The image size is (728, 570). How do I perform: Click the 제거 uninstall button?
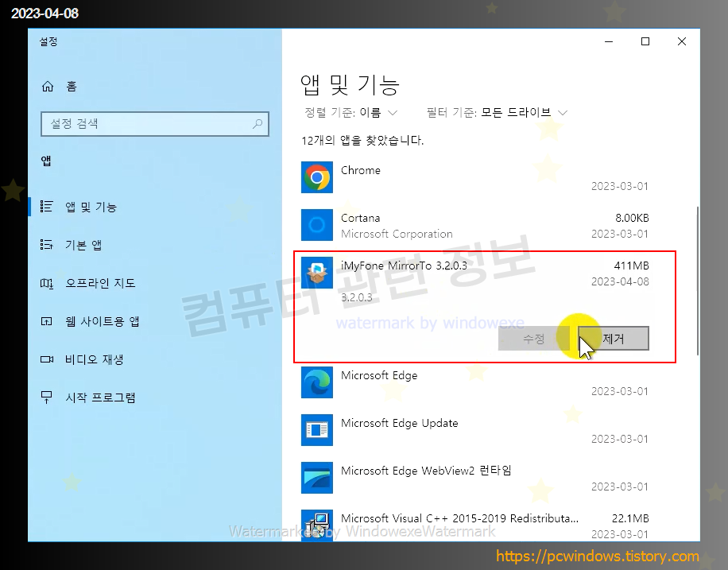614,338
